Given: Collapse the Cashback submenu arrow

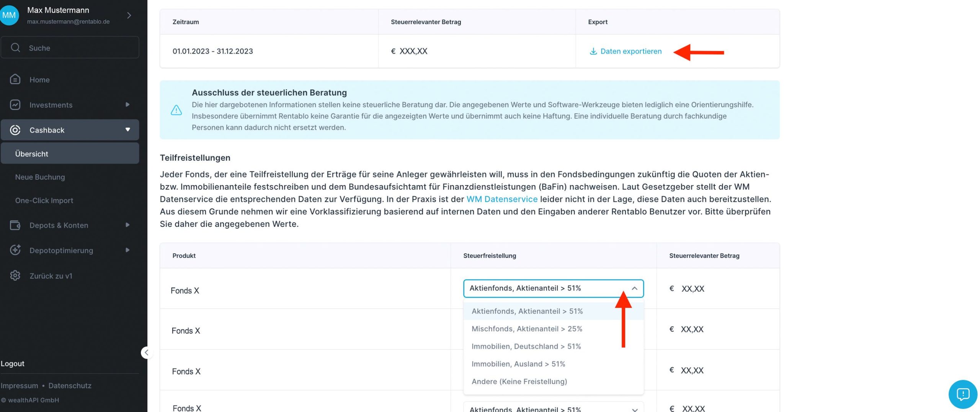Looking at the screenshot, I should click(x=127, y=130).
